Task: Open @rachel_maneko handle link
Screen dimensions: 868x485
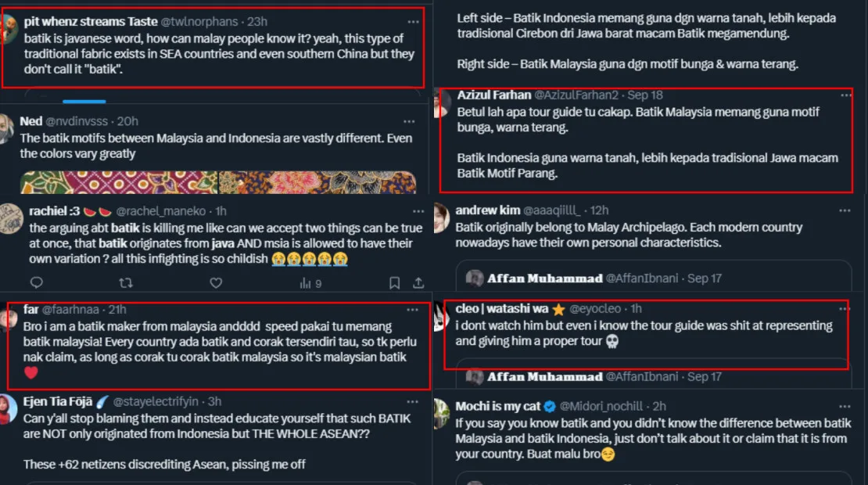Action: [160, 211]
